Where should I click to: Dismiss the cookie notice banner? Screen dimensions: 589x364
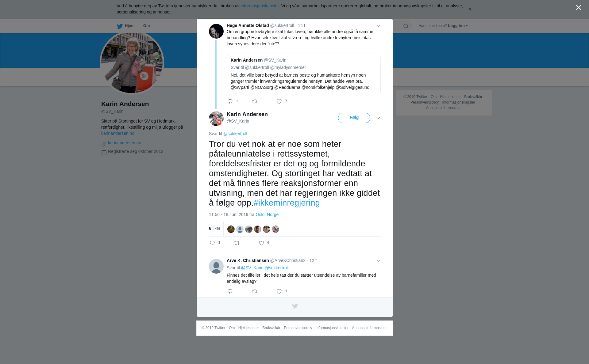tap(470, 9)
